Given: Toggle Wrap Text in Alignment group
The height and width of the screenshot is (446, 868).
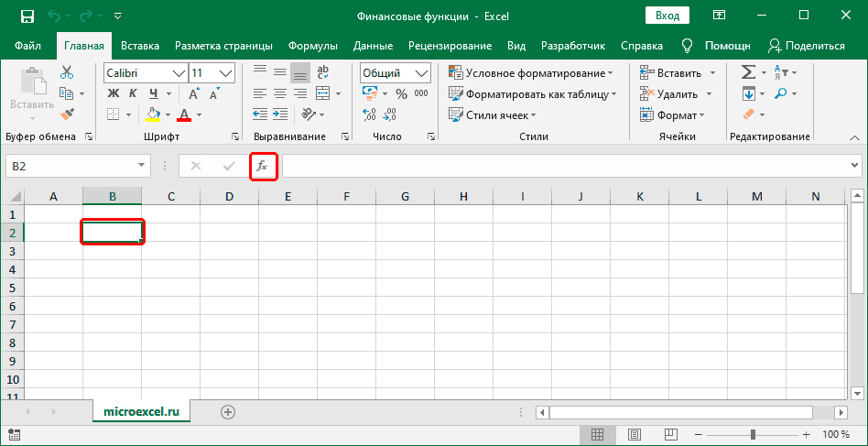Looking at the screenshot, I should coord(323,72).
